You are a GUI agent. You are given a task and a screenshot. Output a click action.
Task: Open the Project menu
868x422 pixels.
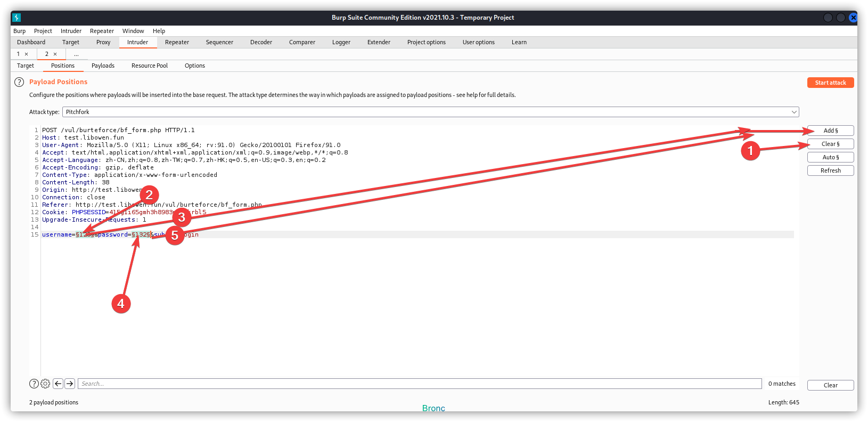tap(43, 31)
